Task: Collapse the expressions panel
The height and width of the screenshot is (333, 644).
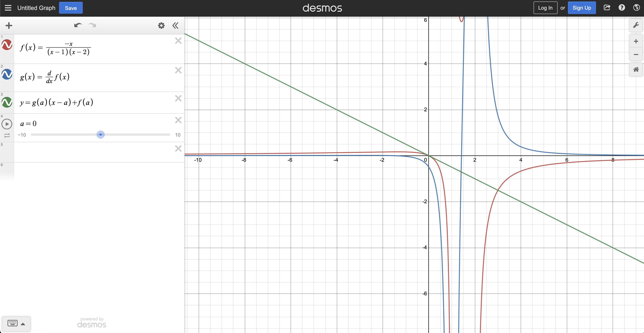Action: point(175,25)
